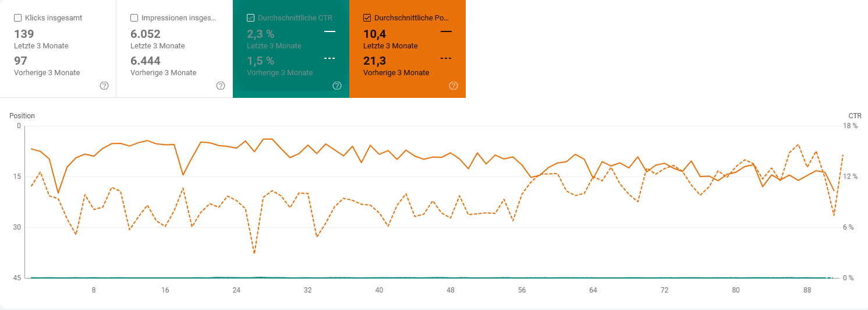Open help icon on orange Position card
Screen dimensions: 868x310
[x=454, y=86]
